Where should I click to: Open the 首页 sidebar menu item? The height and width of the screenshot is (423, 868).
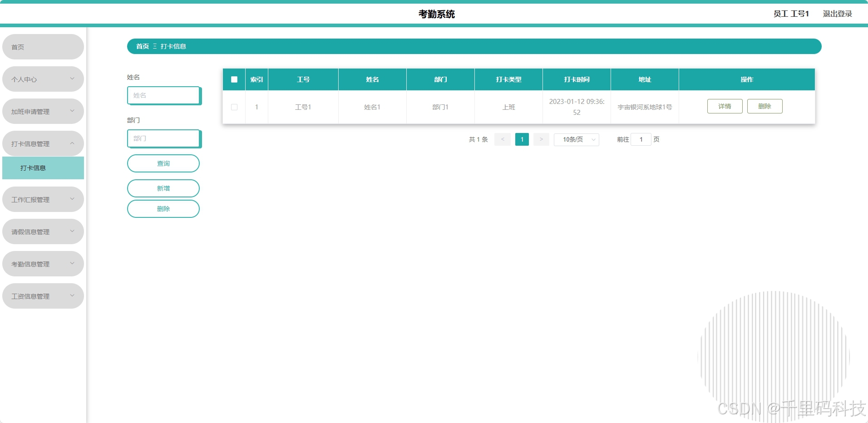pyautogui.click(x=43, y=47)
